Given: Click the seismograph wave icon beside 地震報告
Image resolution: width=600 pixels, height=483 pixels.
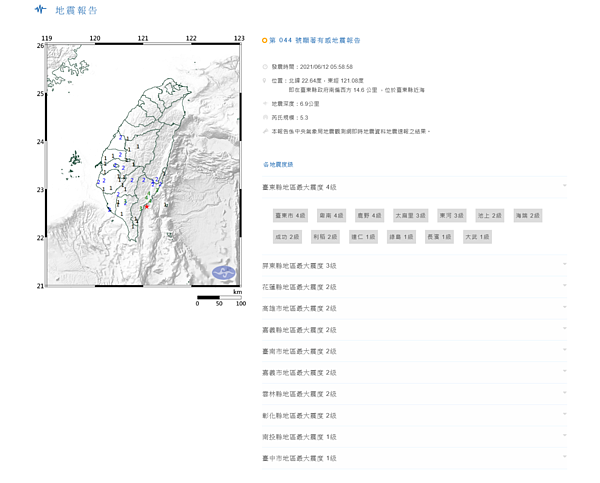Looking at the screenshot, I should point(41,9).
